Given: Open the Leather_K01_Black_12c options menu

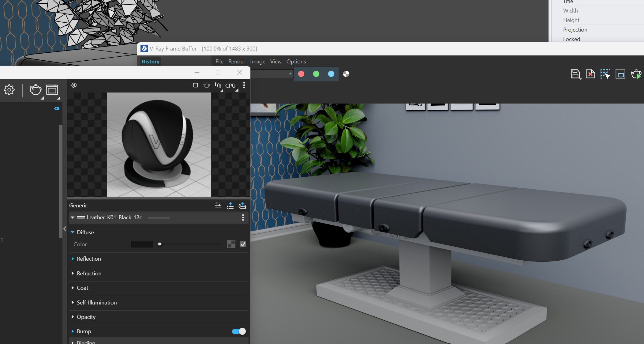Looking at the screenshot, I should pos(243,217).
